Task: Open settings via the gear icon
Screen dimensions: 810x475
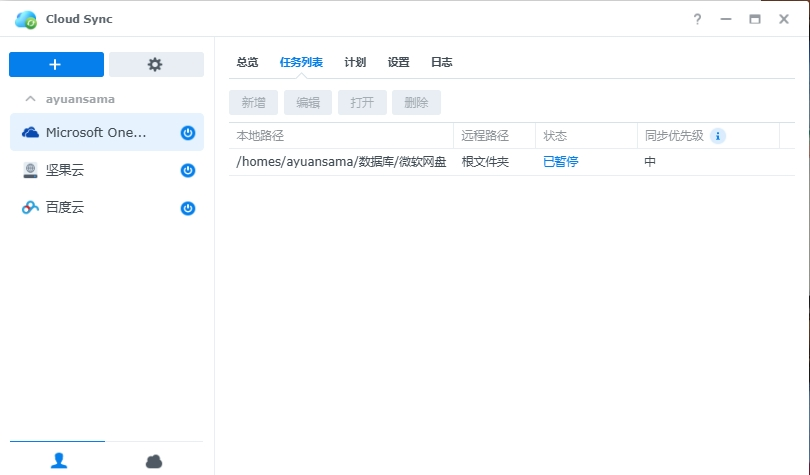Action: point(155,64)
